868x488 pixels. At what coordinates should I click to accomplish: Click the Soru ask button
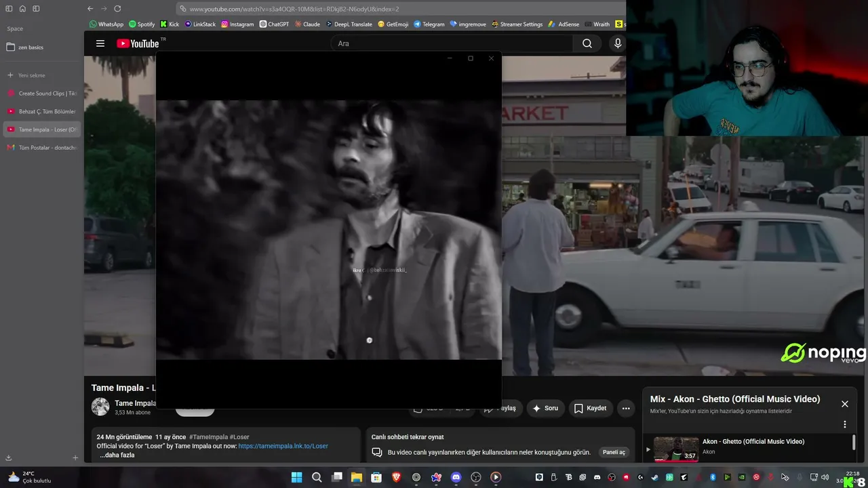click(x=545, y=408)
